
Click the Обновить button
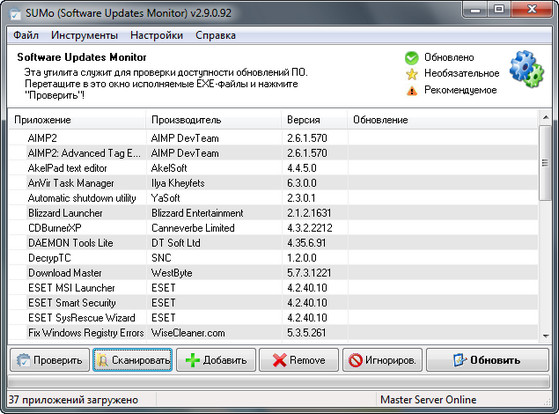pyautogui.click(x=487, y=361)
